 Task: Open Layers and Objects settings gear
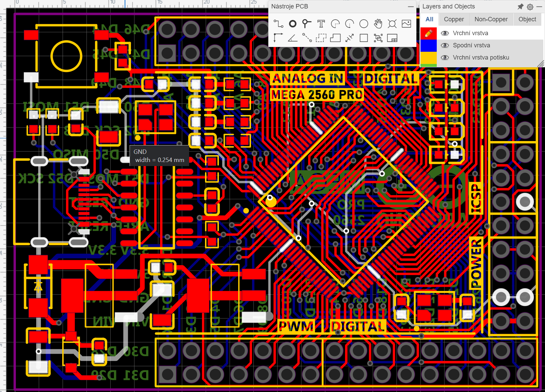pos(530,7)
